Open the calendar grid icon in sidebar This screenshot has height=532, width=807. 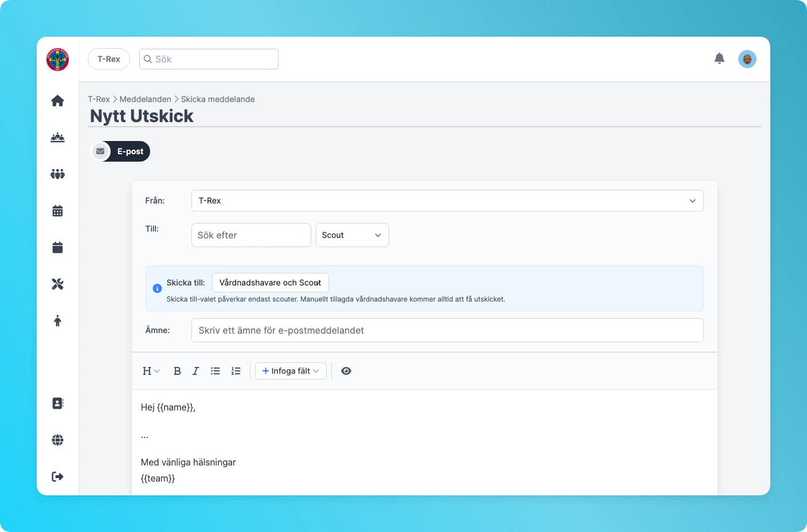tap(57, 211)
